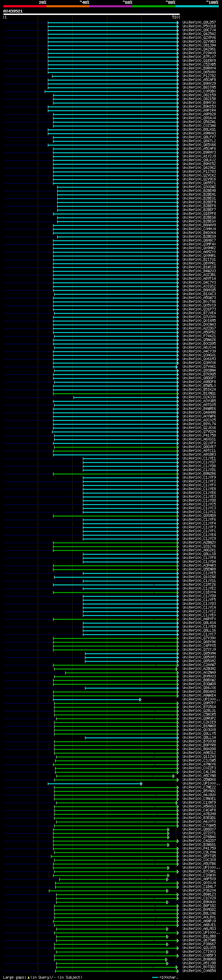The width and height of the screenshot is (222, 980).
Task: Click the Large gaps legend text
Action: click(x=43, y=977)
